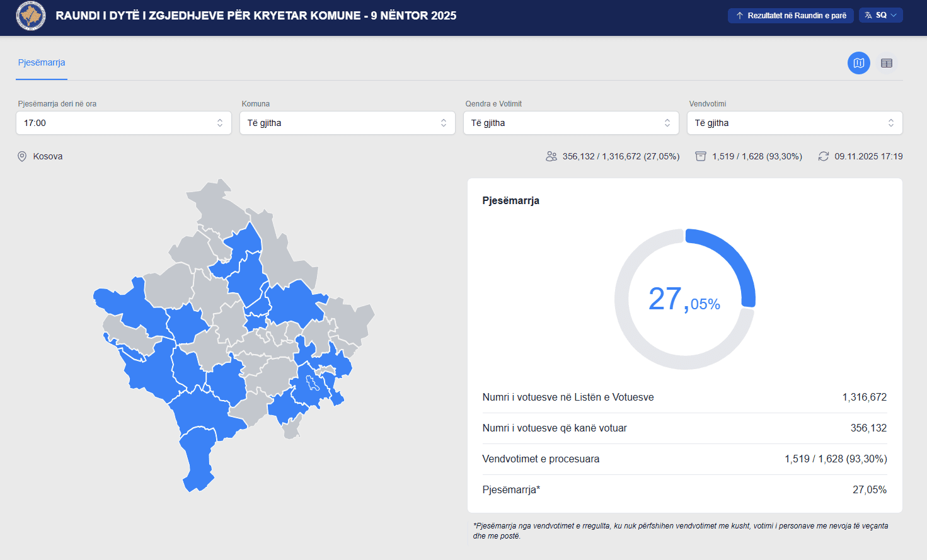Click the refresh timestamp icon

click(x=823, y=156)
